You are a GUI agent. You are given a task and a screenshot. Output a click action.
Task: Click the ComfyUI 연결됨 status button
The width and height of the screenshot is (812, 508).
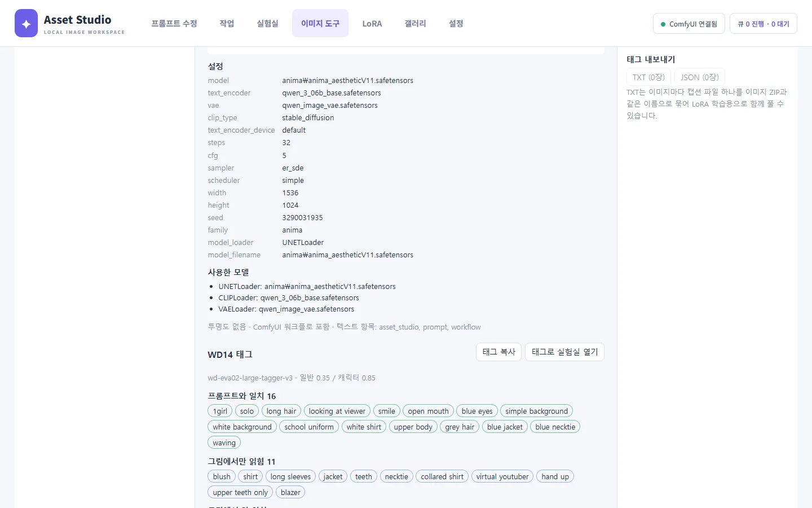pyautogui.click(x=689, y=24)
